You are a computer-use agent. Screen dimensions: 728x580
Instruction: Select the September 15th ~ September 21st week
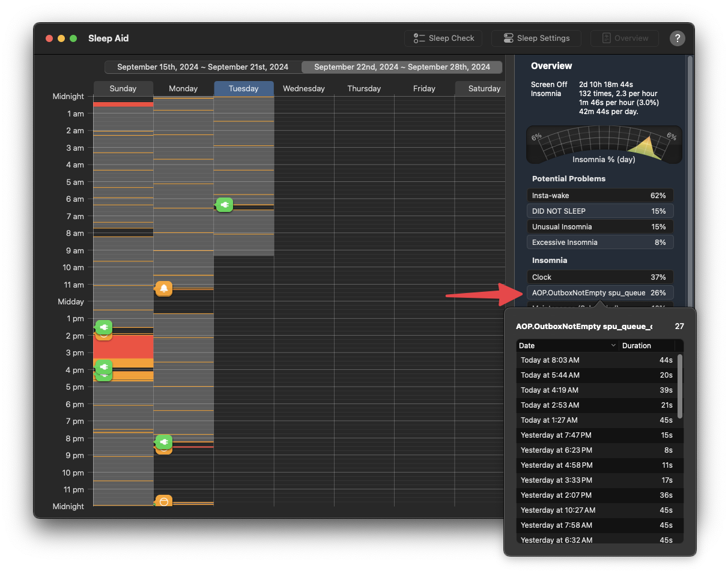pos(202,67)
